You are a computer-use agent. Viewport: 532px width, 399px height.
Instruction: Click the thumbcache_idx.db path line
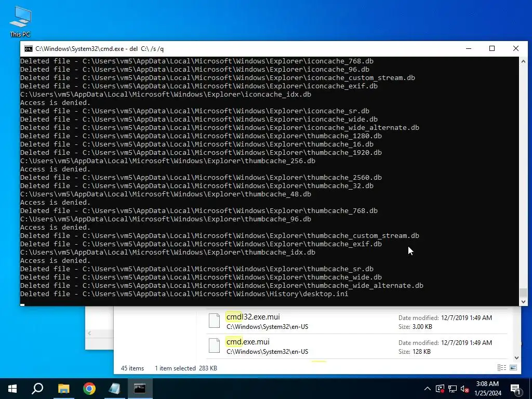pos(168,252)
